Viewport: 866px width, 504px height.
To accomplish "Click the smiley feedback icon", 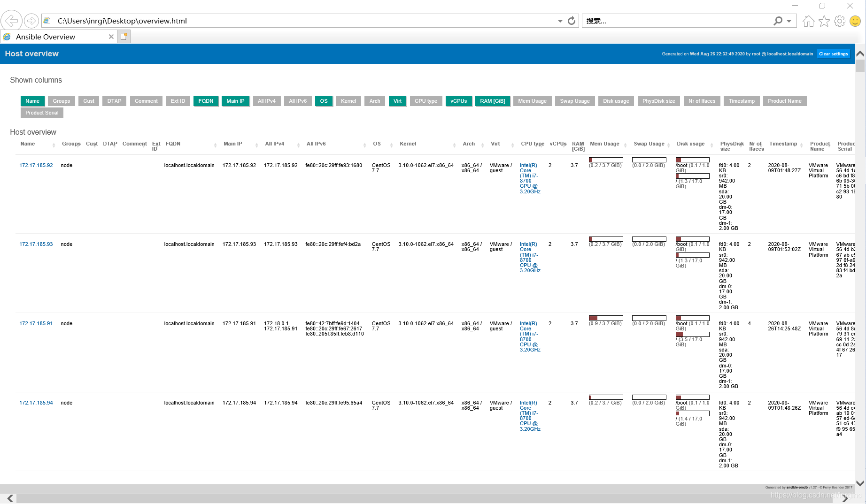I will pos(855,21).
